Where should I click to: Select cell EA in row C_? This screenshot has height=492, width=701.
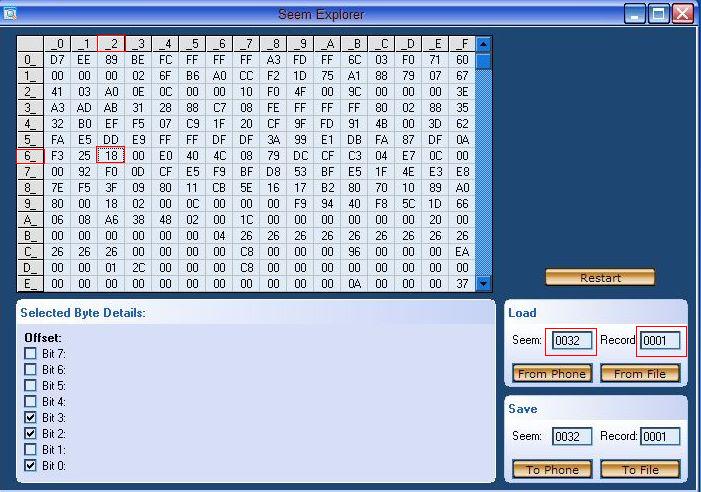pos(462,252)
